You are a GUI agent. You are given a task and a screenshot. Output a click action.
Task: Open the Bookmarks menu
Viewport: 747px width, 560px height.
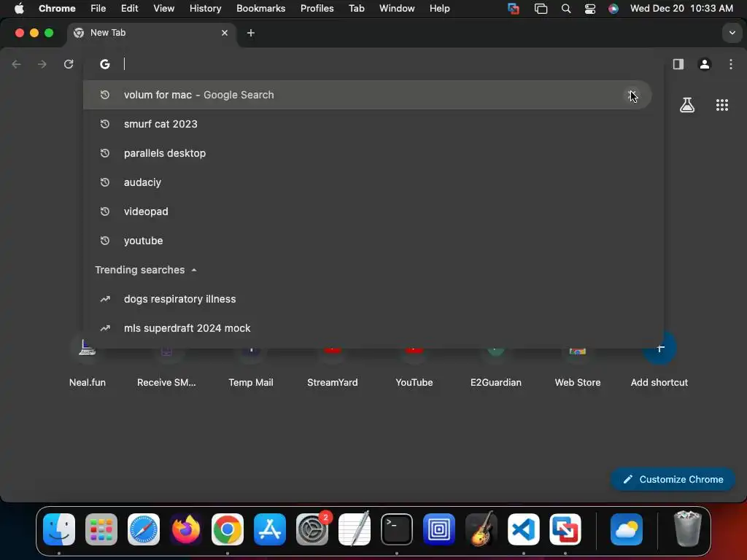(x=260, y=8)
